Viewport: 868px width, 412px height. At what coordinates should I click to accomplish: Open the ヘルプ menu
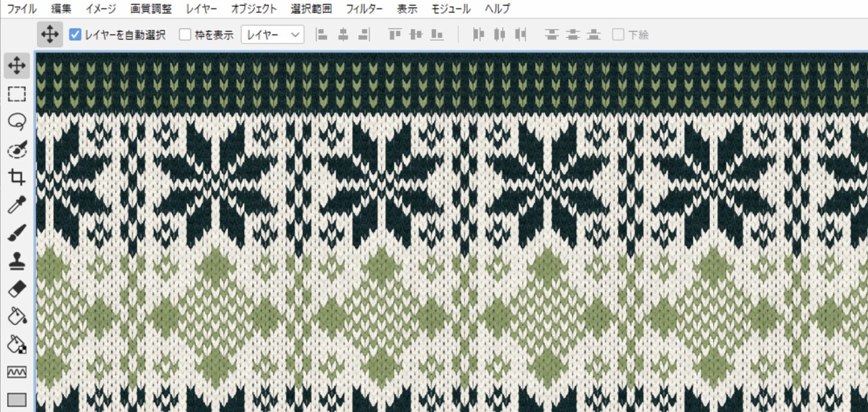(497, 9)
